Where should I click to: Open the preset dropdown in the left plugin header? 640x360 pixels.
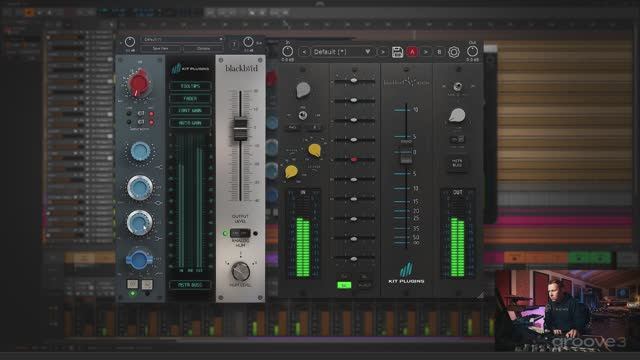coord(182,39)
